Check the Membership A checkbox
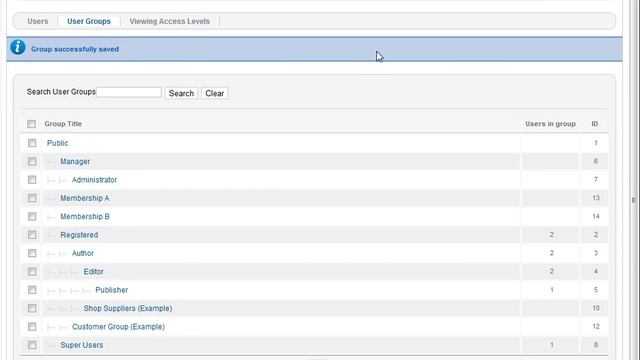Screen dimensions: 640x360 pyautogui.click(x=32, y=198)
